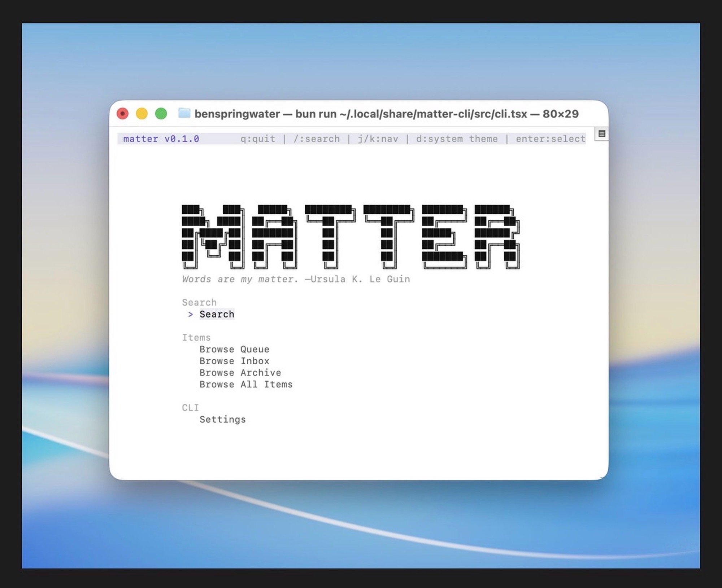Click the 'j/k:nav' shortcut hint
The width and height of the screenshot is (722, 588).
378,139
